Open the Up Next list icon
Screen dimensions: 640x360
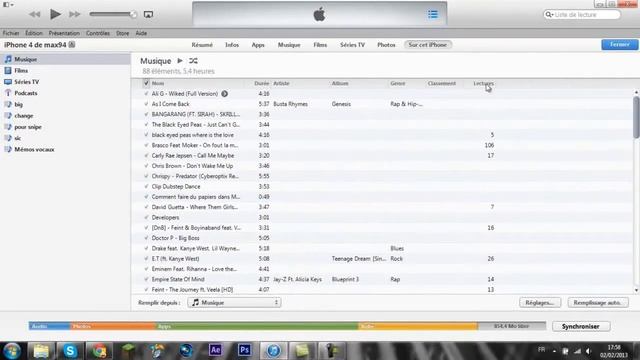[x=433, y=14]
